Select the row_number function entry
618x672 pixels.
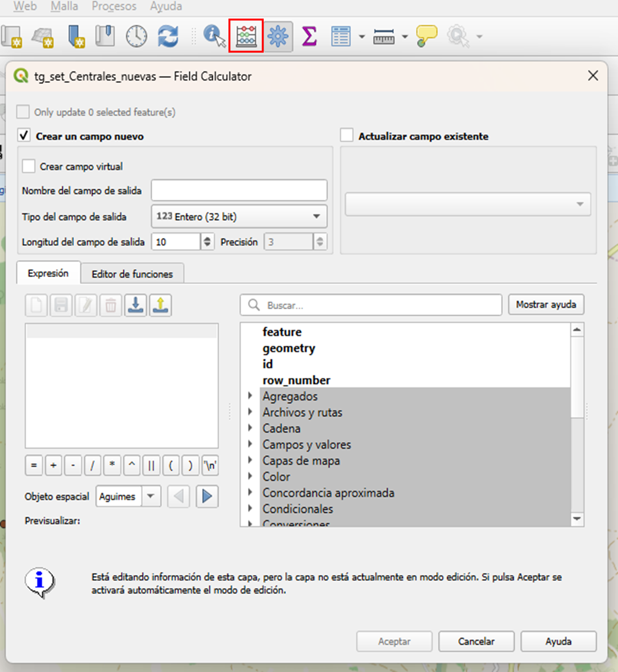[x=296, y=380]
